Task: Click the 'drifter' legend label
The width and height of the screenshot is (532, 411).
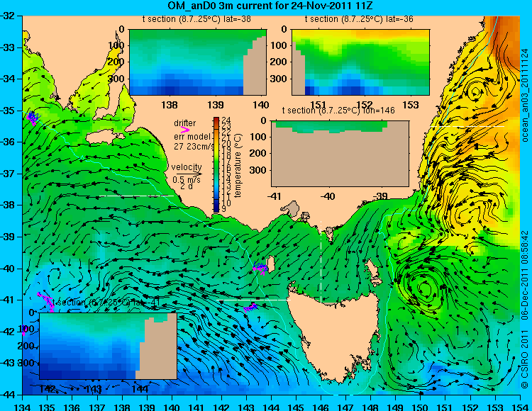Action: (x=185, y=123)
